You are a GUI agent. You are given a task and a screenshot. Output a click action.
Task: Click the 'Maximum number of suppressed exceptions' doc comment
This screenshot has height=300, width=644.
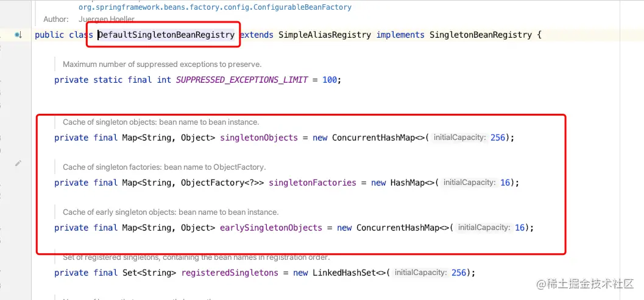click(162, 65)
